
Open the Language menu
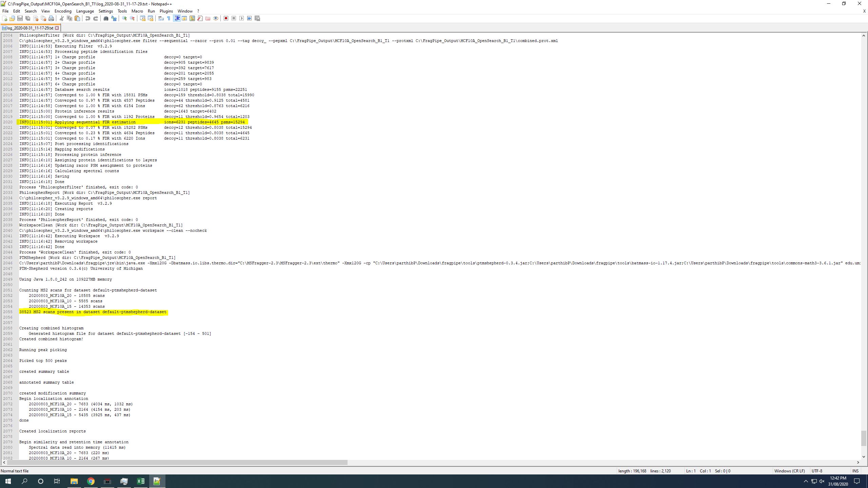tap(85, 11)
